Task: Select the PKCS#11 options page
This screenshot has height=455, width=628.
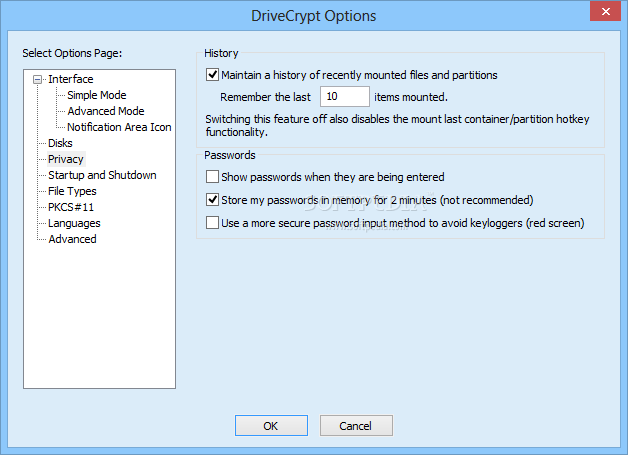Action: click(x=71, y=207)
